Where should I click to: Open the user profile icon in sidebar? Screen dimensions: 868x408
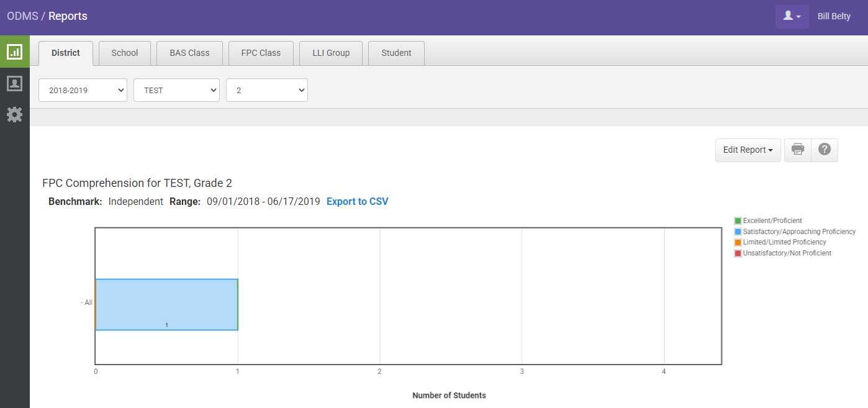(x=14, y=83)
